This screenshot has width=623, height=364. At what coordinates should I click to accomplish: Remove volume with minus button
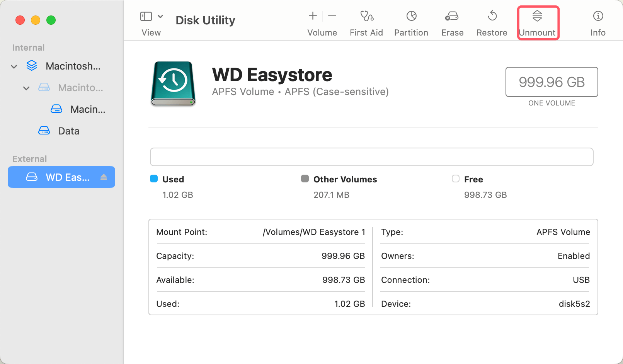coord(332,16)
